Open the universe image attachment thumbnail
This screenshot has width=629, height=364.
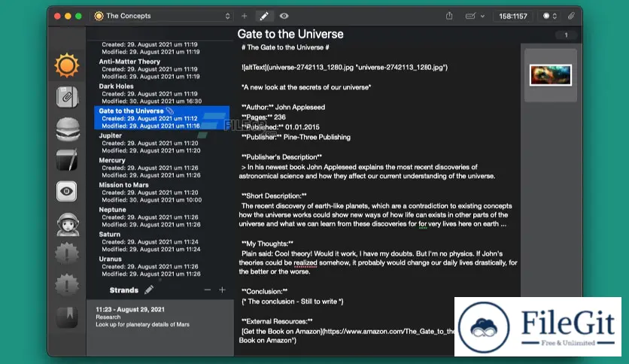click(x=551, y=75)
